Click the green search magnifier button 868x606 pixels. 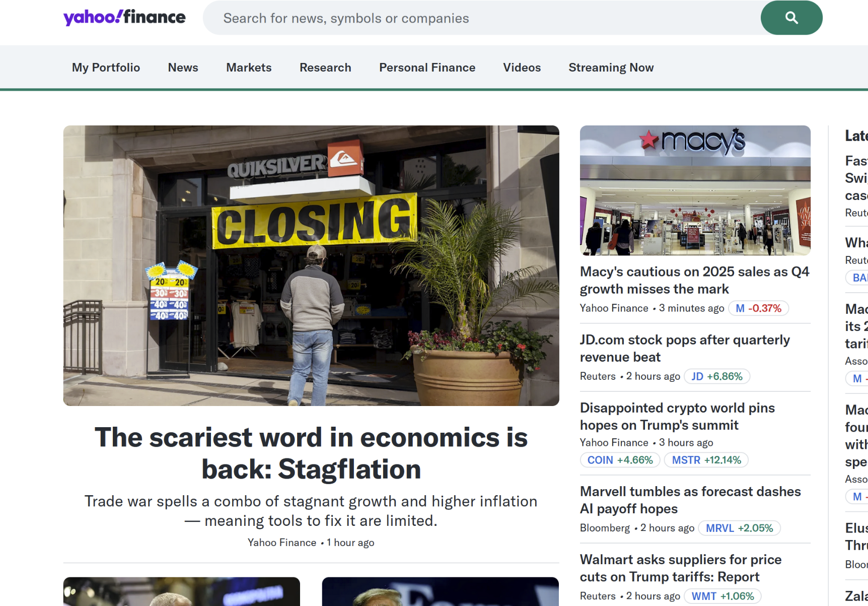click(791, 18)
